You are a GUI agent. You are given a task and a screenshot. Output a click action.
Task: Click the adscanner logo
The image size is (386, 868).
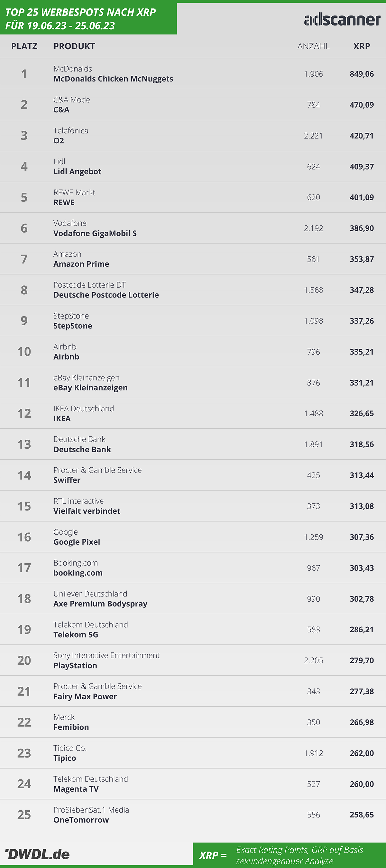[x=342, y=20]
